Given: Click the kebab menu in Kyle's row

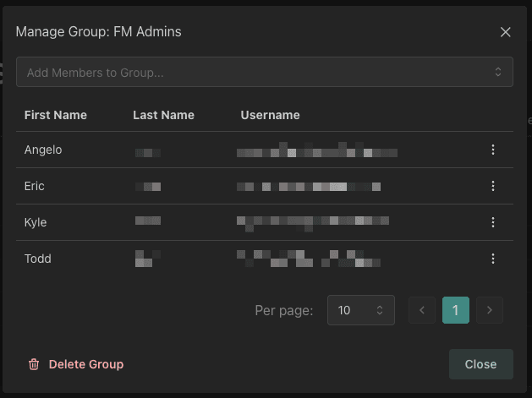Looking at the screenshot, I should 493,222.
